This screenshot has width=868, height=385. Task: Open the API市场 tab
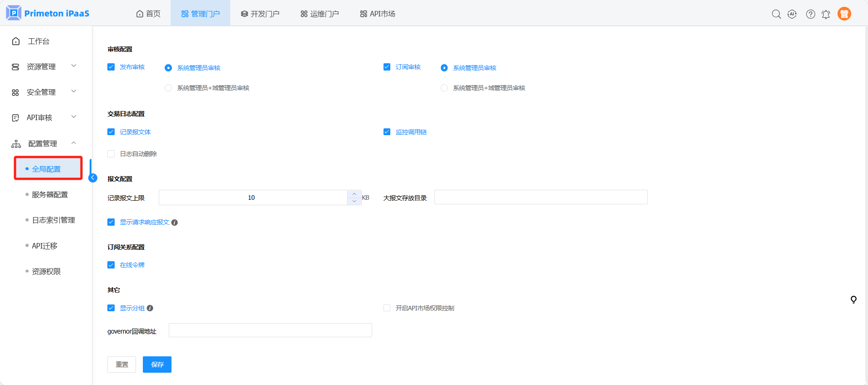point(377,14)
